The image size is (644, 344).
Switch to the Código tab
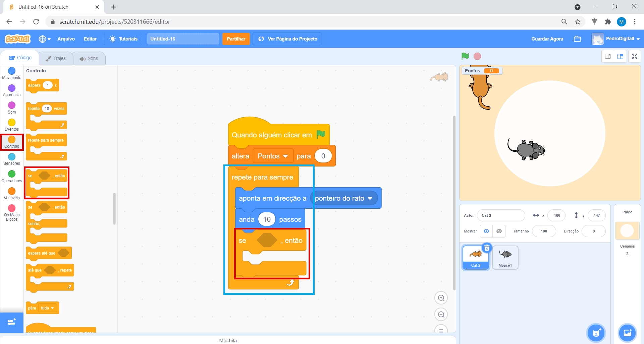pyautogui.click(x=20, y=58)
